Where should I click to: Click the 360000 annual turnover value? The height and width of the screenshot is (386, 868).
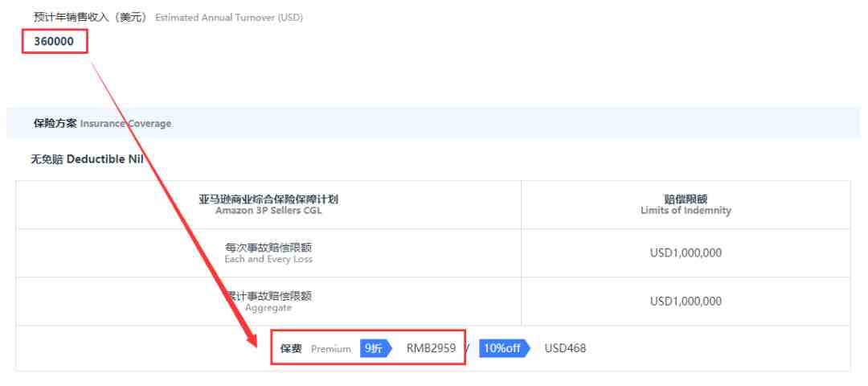coord(54,42)
